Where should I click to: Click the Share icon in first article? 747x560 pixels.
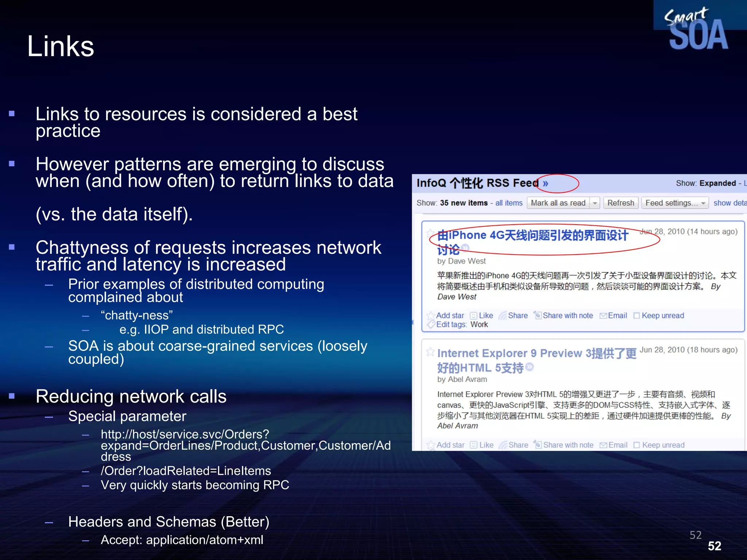coord(503,315)
